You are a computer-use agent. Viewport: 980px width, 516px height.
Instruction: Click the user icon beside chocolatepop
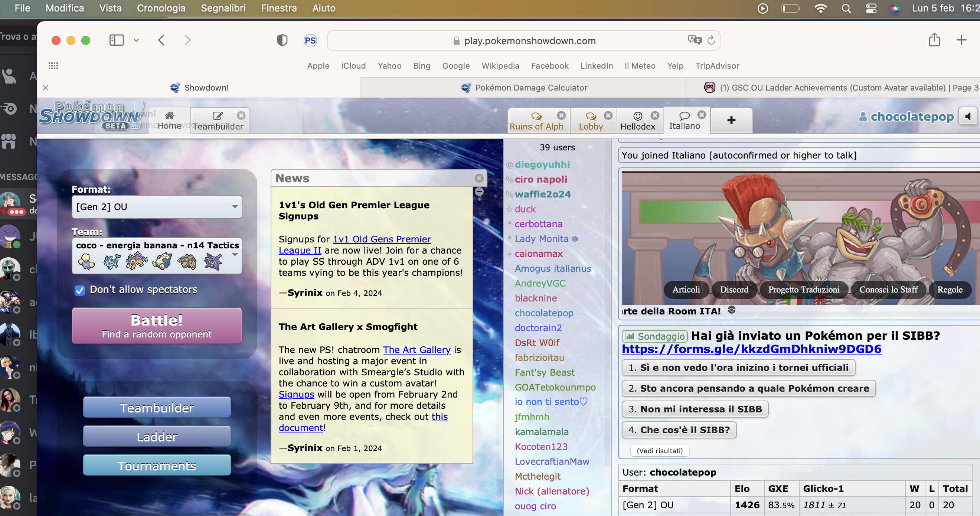pyautogui.click(x=862, y=117)
